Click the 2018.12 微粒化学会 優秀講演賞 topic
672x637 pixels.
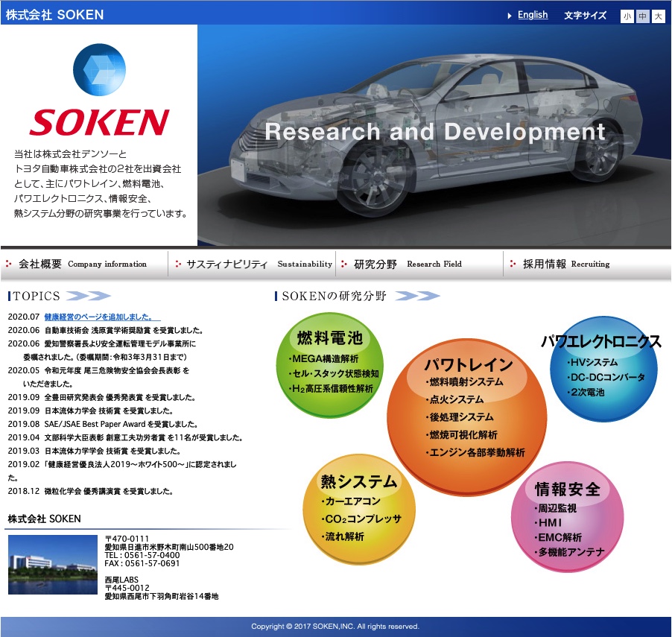click(x=90, y=491)
